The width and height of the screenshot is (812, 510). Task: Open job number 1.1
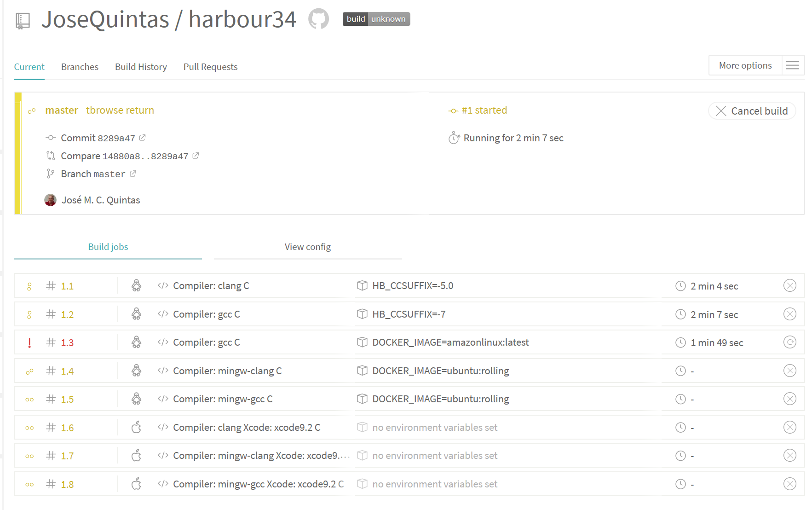coord(67,286)
